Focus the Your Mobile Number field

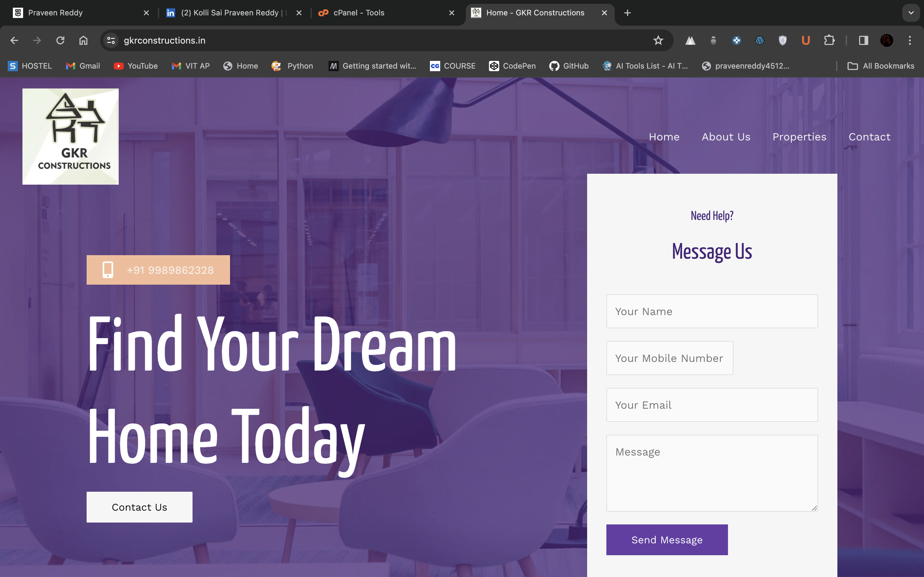669,358
